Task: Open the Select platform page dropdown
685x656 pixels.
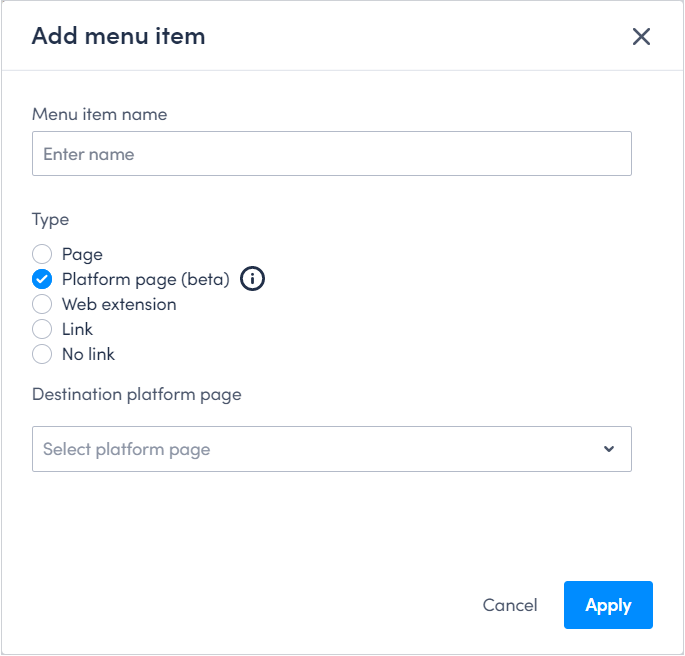Action: click(332, 449)
